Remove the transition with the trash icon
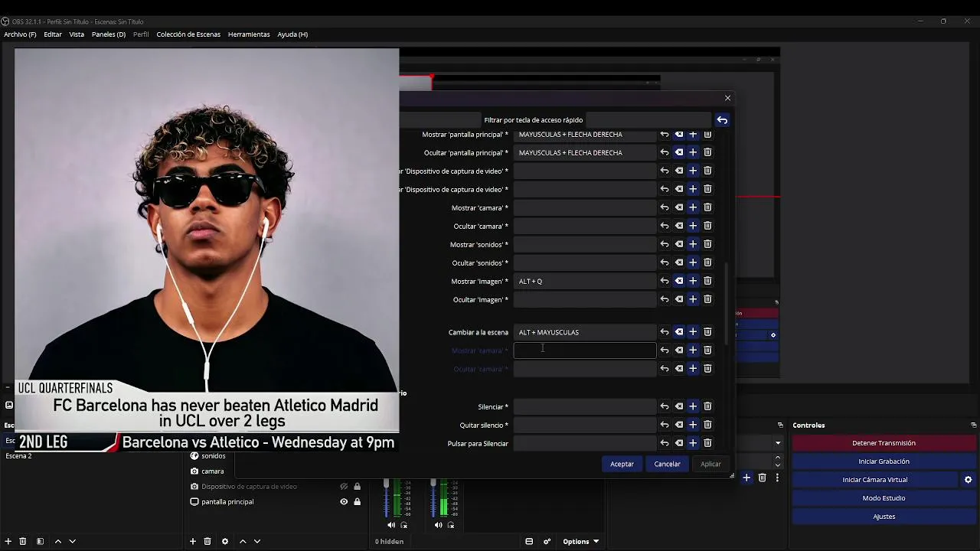Image resolution: width=980 pixels, height=551 pixels. [762, 478]
